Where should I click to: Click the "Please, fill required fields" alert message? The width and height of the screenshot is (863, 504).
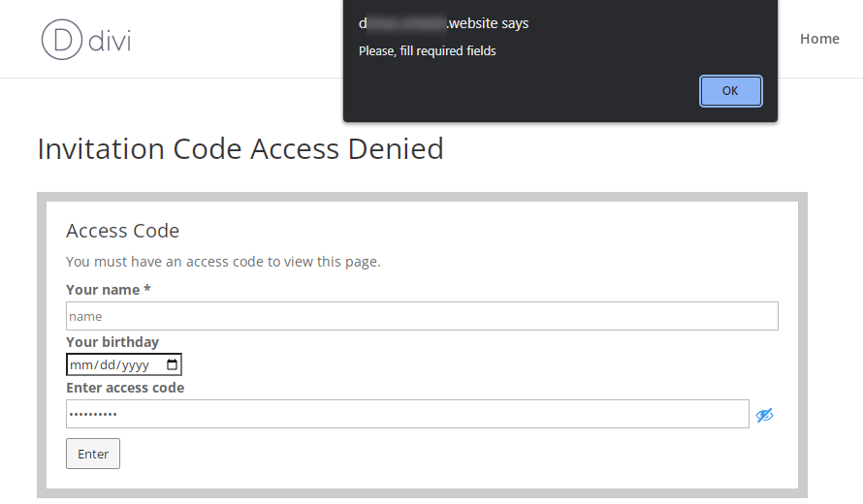click(x=427, y=50)
